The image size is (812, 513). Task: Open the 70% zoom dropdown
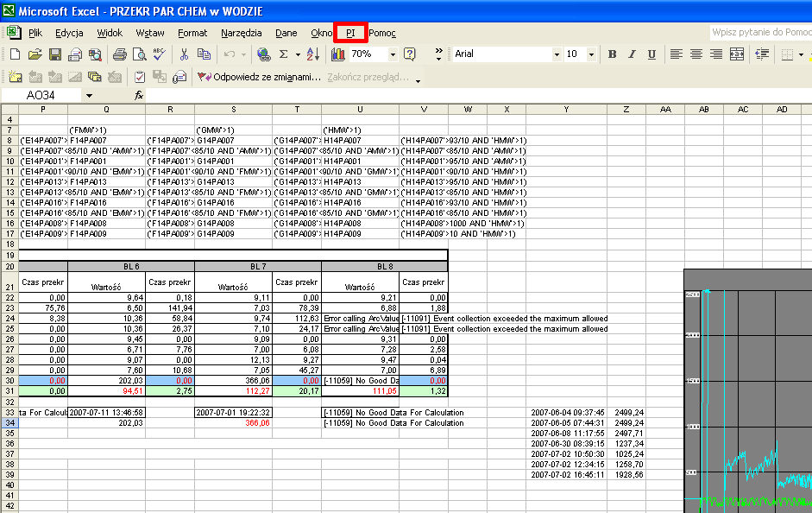tap(393, 54)
